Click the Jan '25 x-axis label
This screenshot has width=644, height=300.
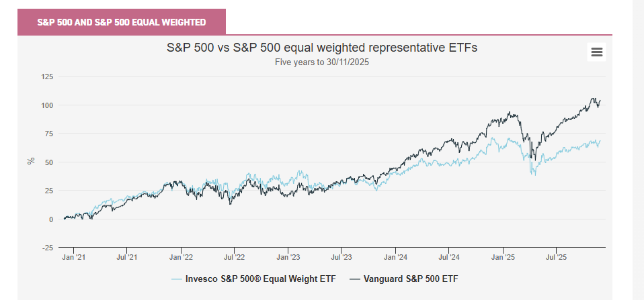504,256
